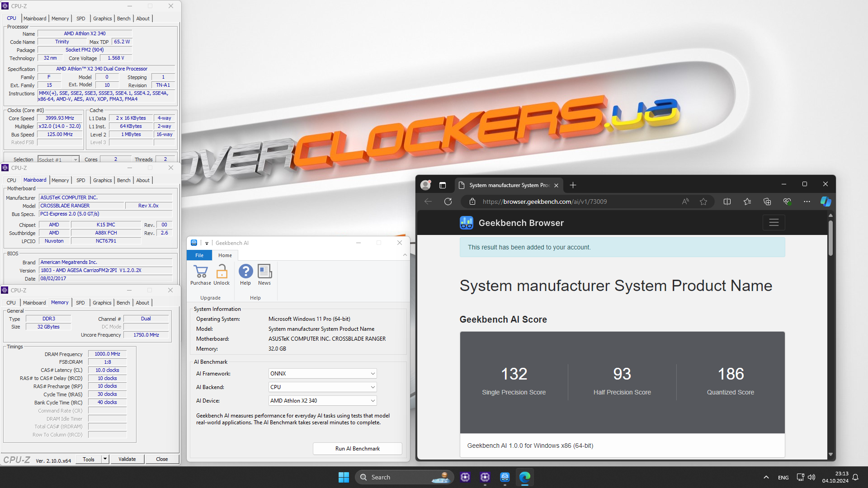This screenshot has height=488, width=868.
Task: Click the DRAM Frequency 1000.0 MHz value
Action: (107, 354)
